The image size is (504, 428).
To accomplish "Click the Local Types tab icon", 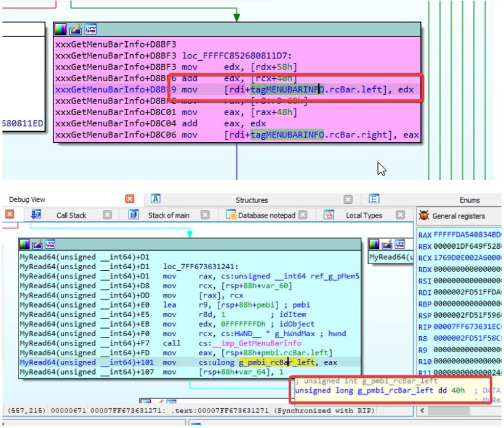I will point(329,214).
